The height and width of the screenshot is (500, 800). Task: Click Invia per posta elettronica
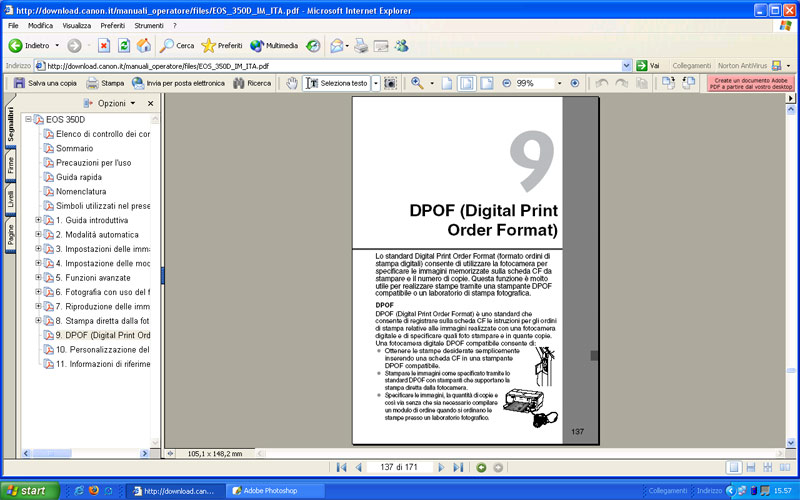[178, 83]
